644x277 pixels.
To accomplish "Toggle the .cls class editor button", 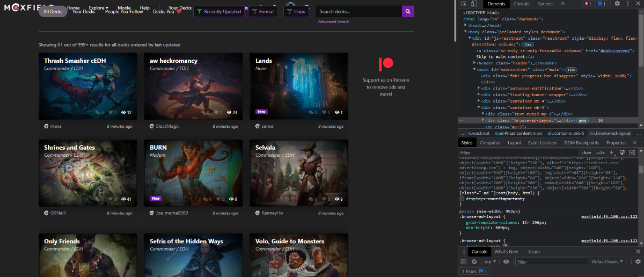I will [601, 153].
